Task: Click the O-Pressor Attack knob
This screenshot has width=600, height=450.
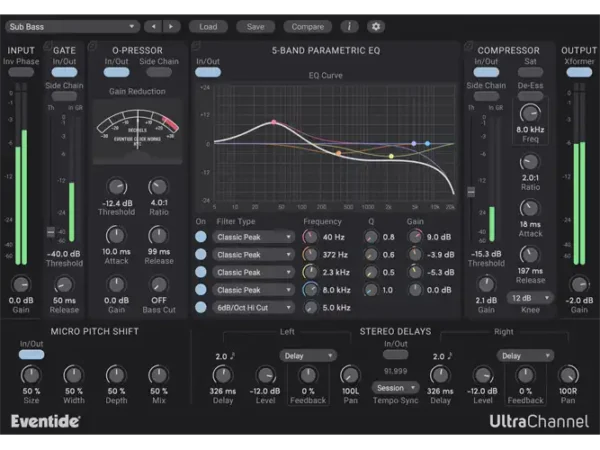Action: click(x=116, y=235)
